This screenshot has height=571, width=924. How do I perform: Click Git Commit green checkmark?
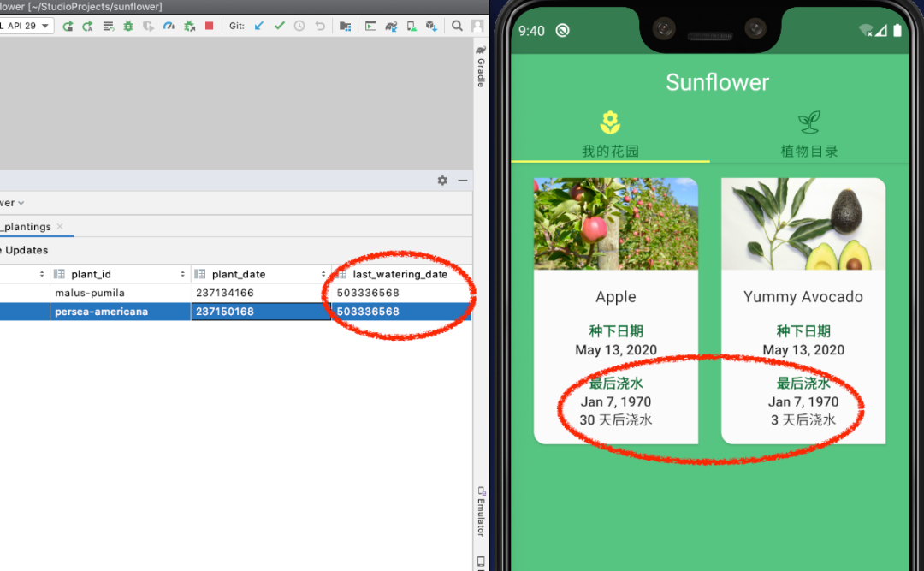coord(279,26)
